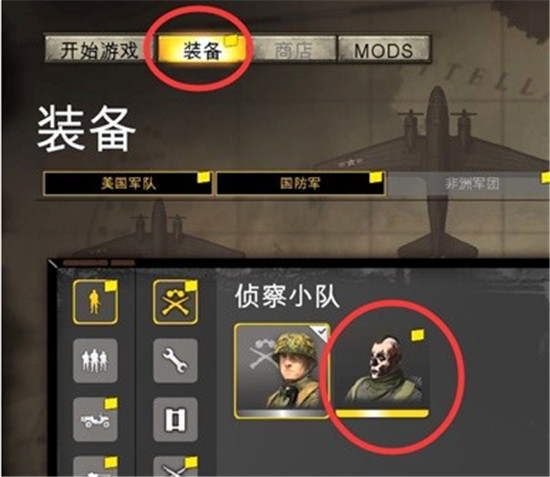Select the crossed rifles recon unit icon
Image resolution: width=550 pixels, height=477 pixels.
tap(175, 302)
